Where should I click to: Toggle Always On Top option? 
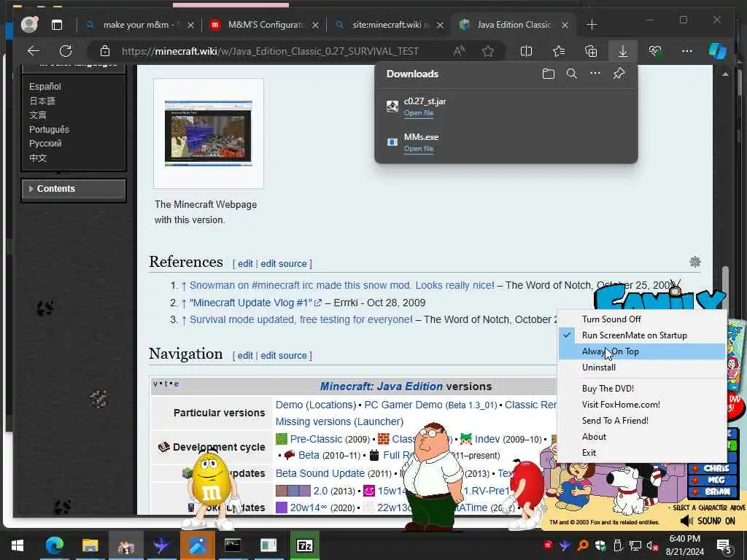pos(641,351)
